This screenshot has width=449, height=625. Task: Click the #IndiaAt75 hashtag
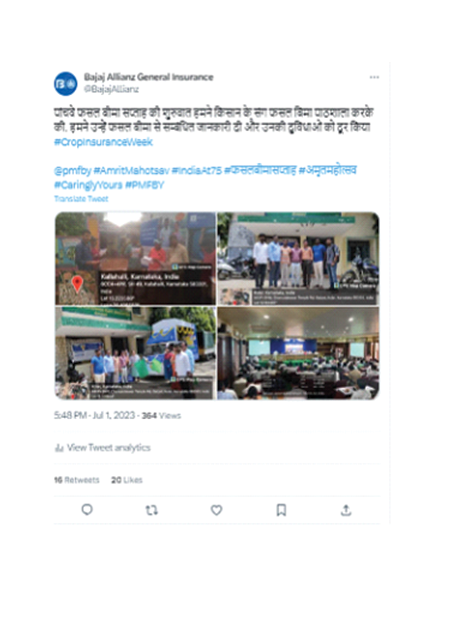click(x=197, y=171)
